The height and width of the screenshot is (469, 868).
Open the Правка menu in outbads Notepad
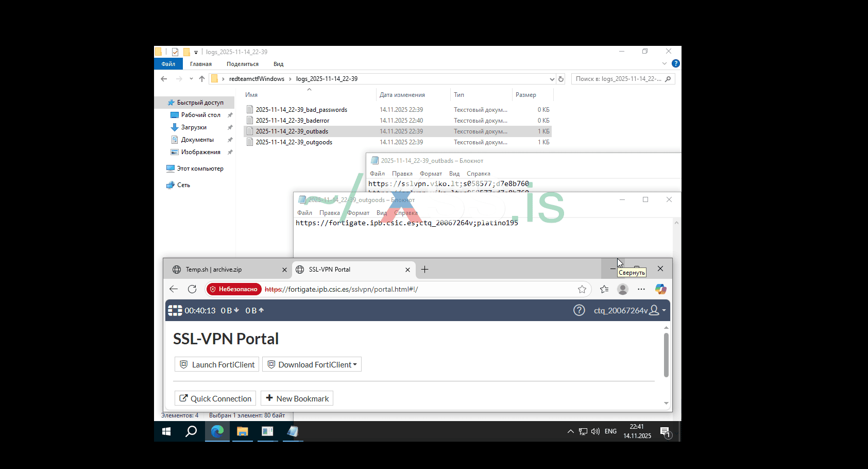click(402, 174)
